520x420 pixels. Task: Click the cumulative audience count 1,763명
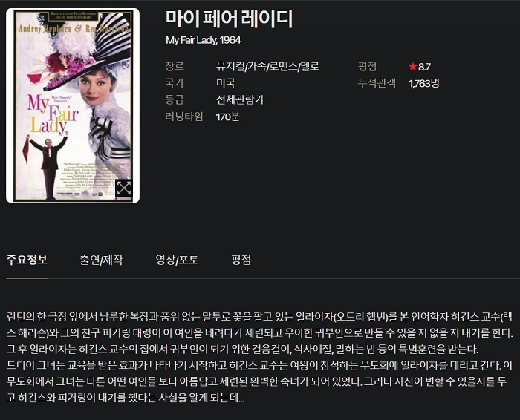pyautogui.click(x=424, y=83)
